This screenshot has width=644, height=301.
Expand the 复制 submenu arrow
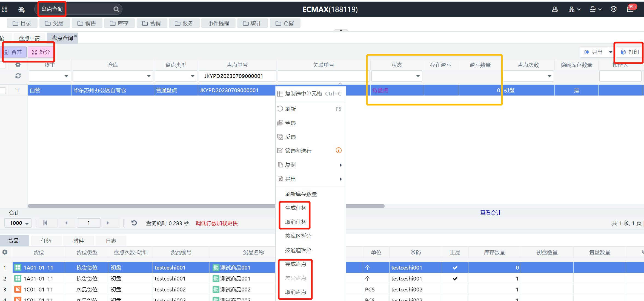pos(340,165)
